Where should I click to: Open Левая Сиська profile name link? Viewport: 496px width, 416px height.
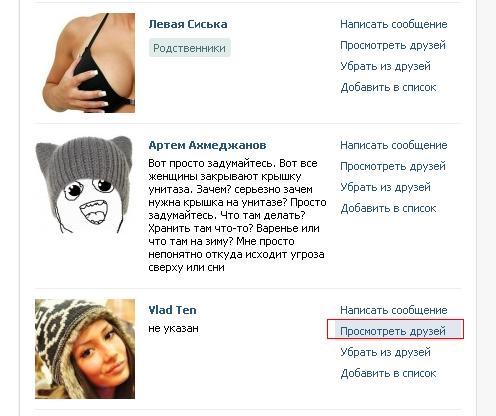188,24
